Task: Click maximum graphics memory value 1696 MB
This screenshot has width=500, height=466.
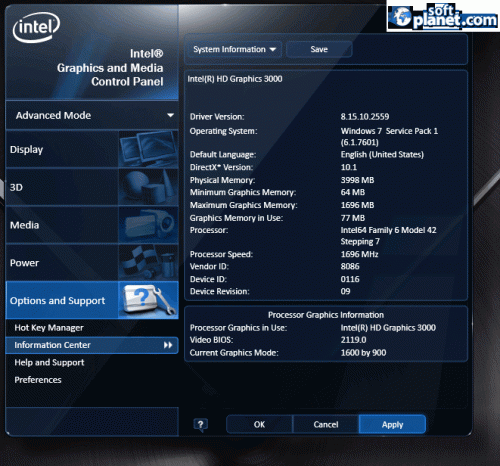Action: coord(357,205)
